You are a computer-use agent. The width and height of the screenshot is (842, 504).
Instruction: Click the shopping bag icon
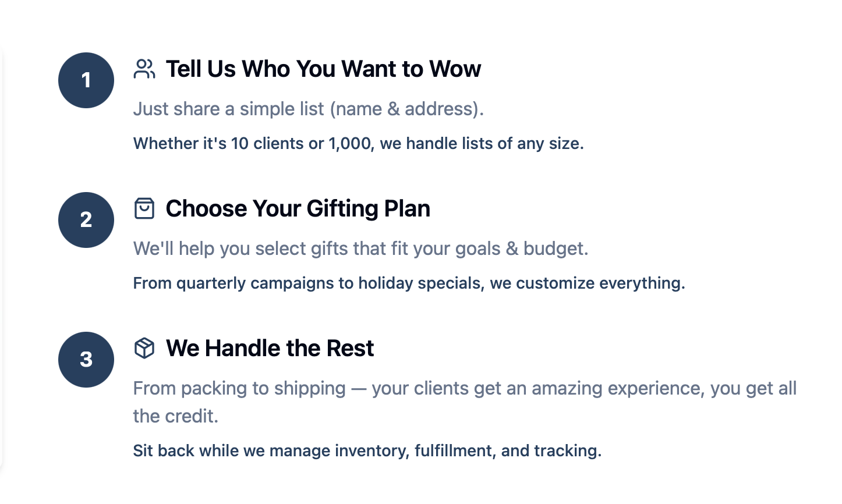click(144, 208)
